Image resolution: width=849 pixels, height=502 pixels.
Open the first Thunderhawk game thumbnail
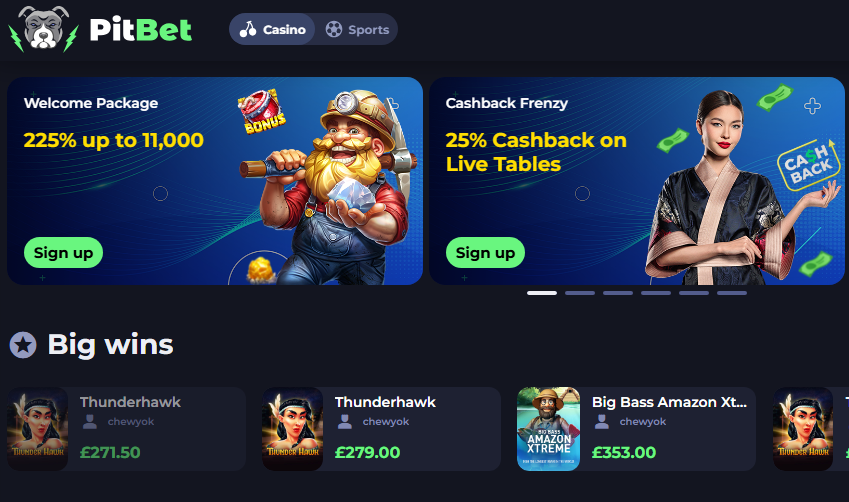37,429
